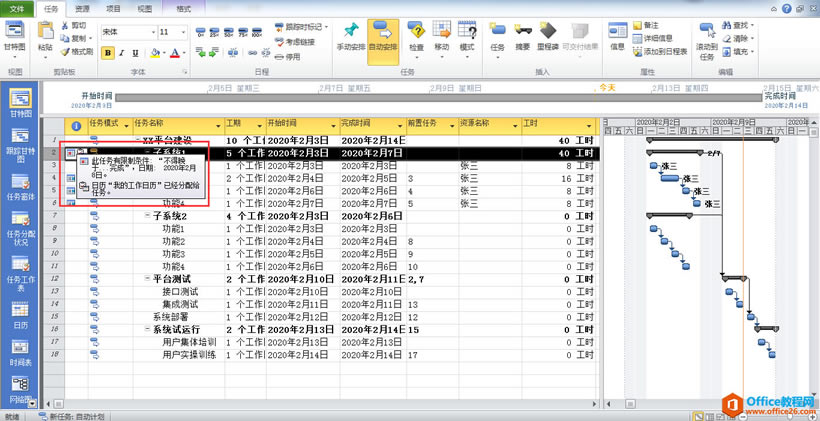Toggle Bold formatting
The image size is (820, 421).
click(x=106, y=53)
